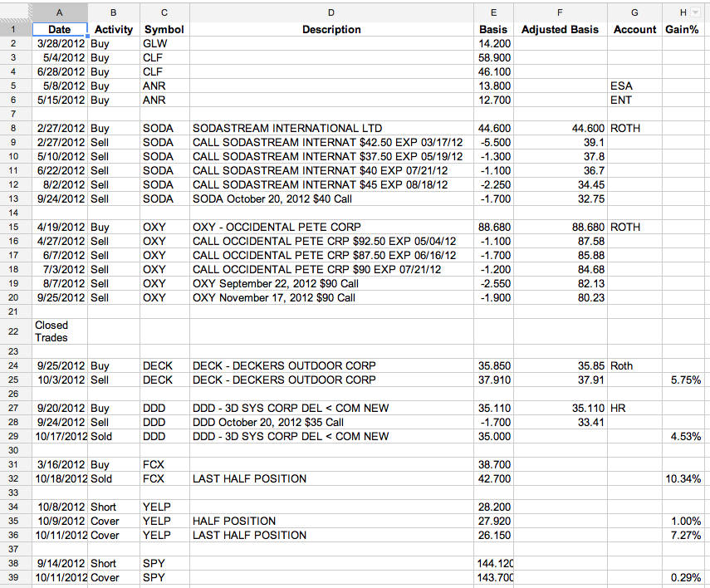
Task: Select column F header
Action: pyautogui.click(x=561, y=12)
